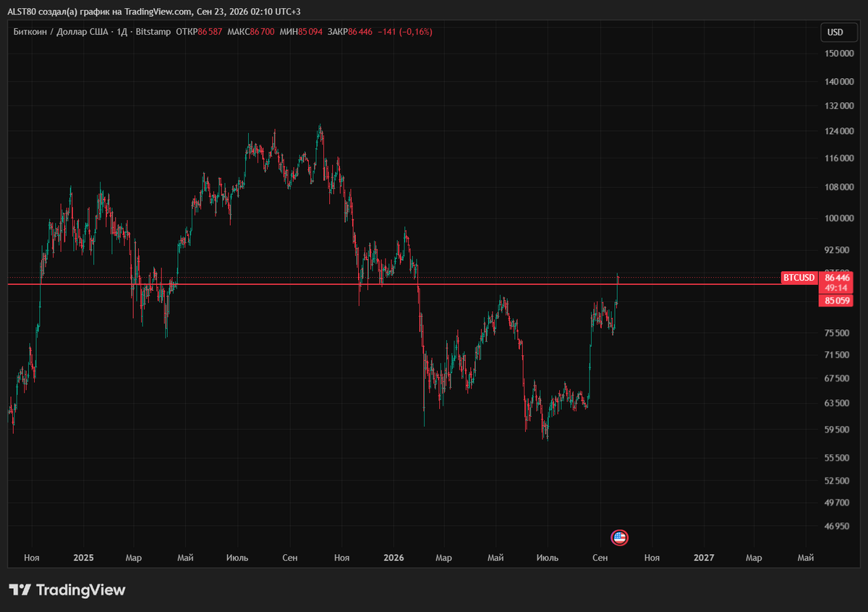The width and height of the screenshot is (868, 612).
Task: Click the 63 500 price axis label
Action: (838, 403)
